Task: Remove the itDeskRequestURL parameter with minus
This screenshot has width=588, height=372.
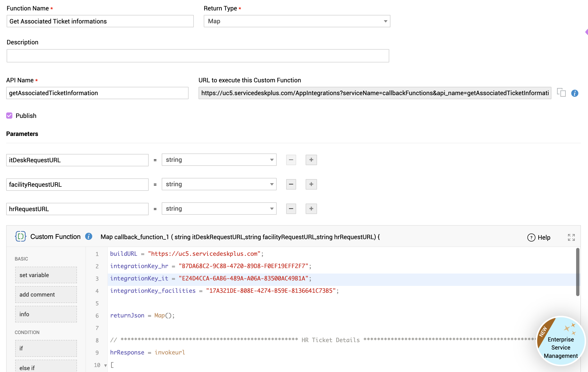Action: click(291, 160)
